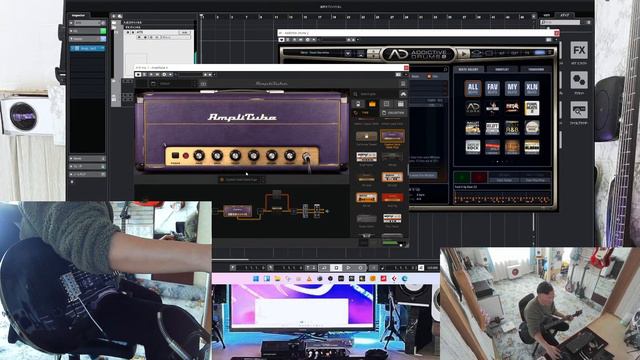Click the Play button in the Cubase transport

(x=349, y=268)
